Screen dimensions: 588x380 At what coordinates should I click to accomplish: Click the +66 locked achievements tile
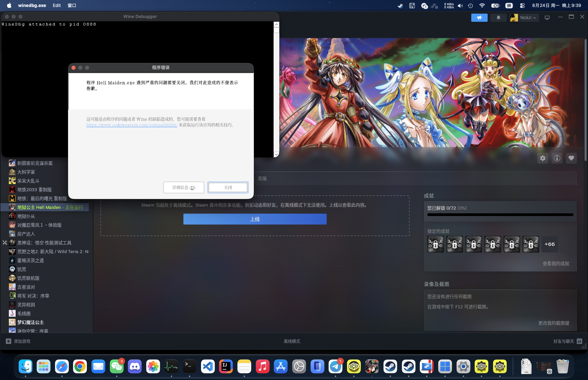(550, 244)
